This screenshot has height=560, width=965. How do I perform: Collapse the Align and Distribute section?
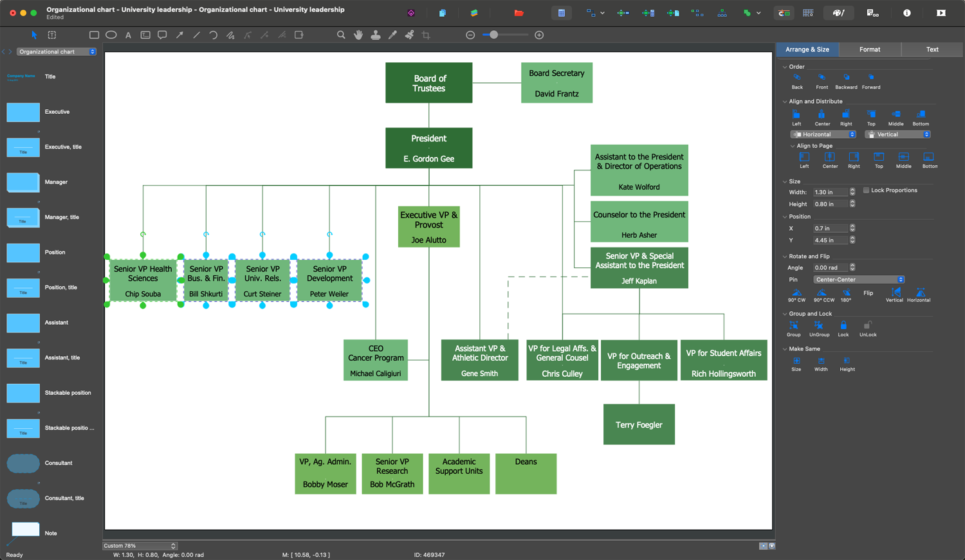[785, 102]
